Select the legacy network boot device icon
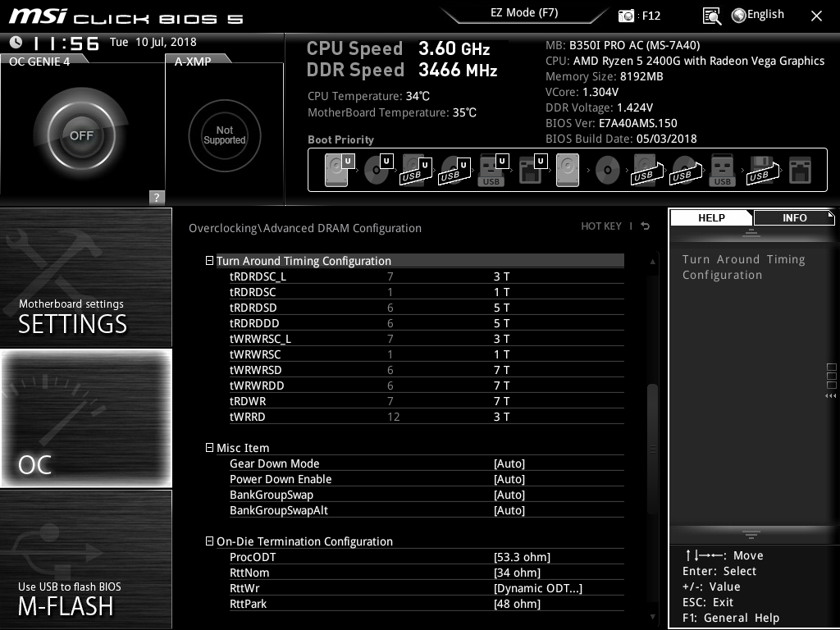Image resolution: width=840 pixels, height=630 pixels. (x=801, y=171)
